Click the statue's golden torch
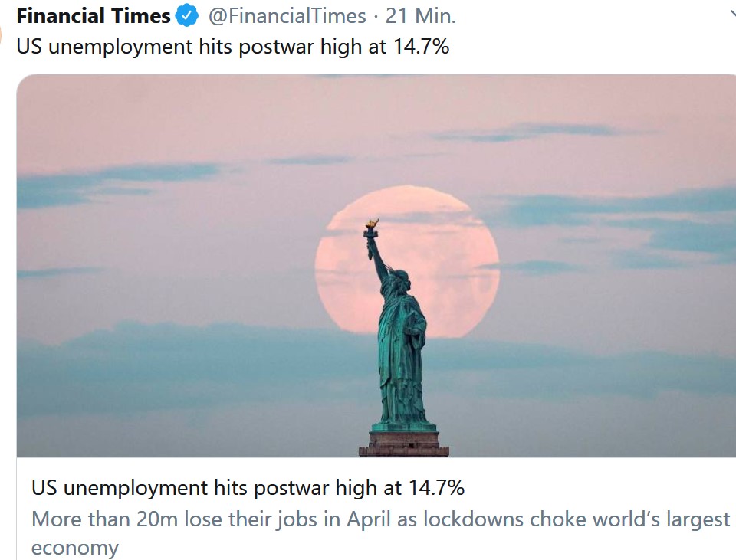Image resolution: width=736 pixels, height=560 pixels. coord(372,226)
